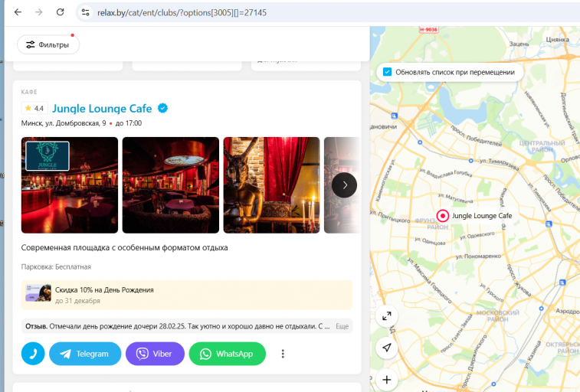This screenshot has width=580, height=392.
Task: Click Jungle Lounge Cafe label on map
Action: click(x=482, y=216)
